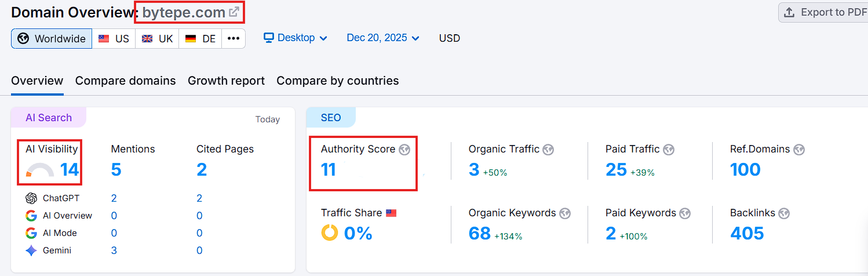Viewport: 868px width, 276px height.
Task: Click the Gemini sparkle icon
Action: [x=31, y=250]
